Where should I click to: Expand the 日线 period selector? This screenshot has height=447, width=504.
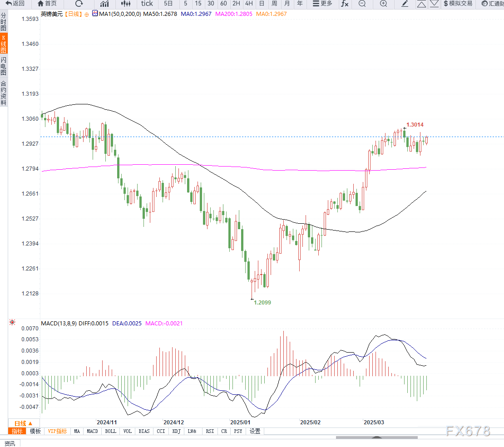point(24,423)
